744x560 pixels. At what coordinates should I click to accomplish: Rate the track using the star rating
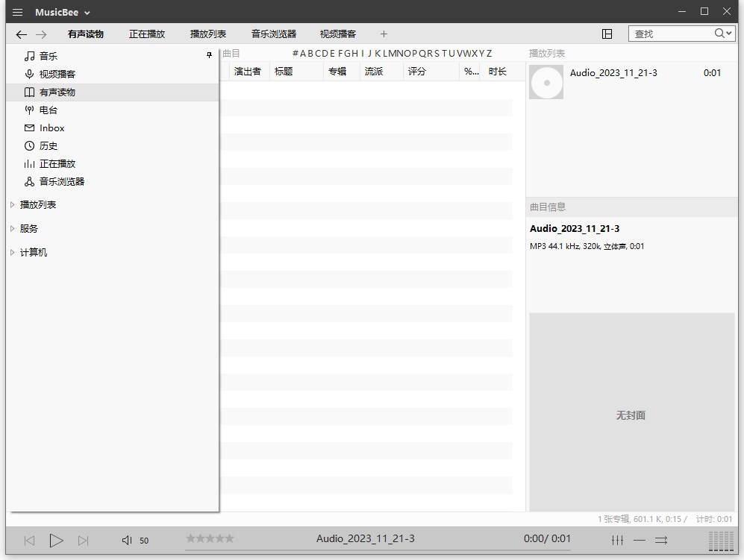click(210, 538)
